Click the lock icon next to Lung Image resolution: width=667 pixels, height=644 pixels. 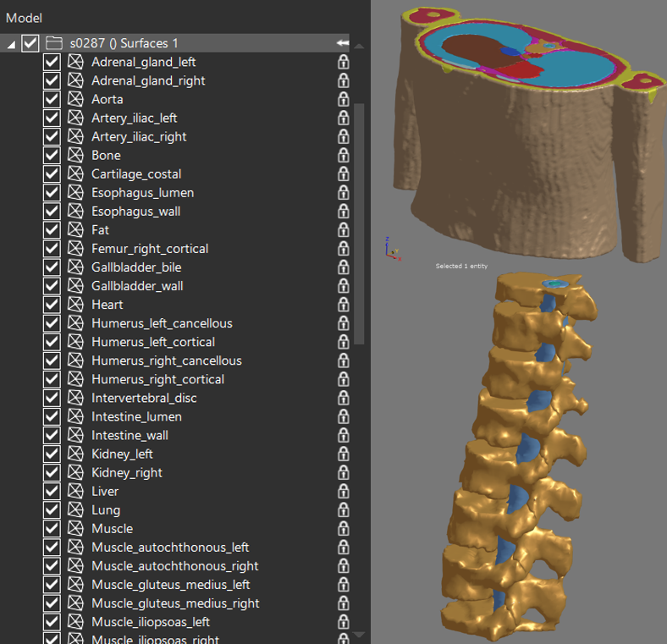click(x=344, y=510)
